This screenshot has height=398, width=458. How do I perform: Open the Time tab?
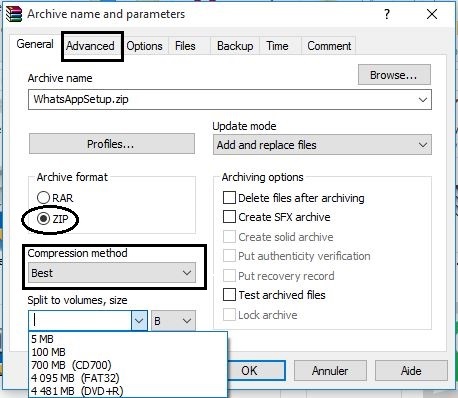(277, 46)
